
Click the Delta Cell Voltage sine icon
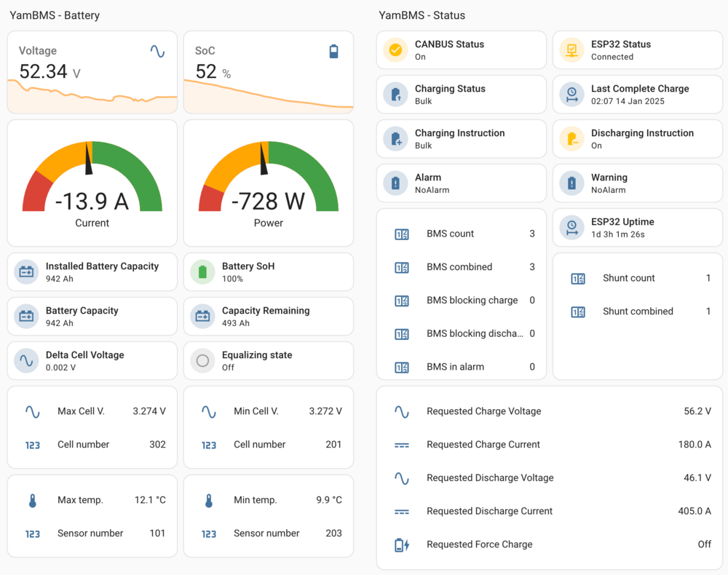coord(26,361)
